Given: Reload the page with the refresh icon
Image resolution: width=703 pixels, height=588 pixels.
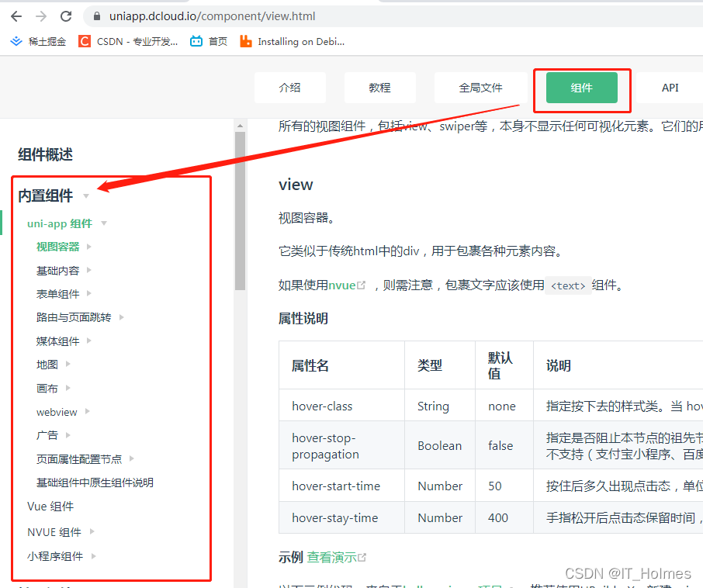Looking at the screenshot, I should tap(66, 16).
